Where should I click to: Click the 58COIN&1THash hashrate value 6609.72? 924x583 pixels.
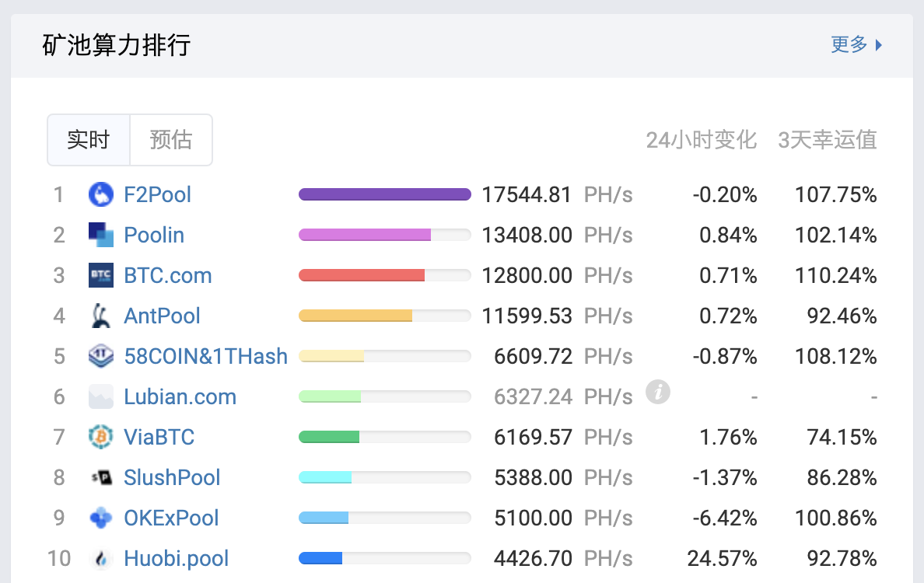pos(534,356)
